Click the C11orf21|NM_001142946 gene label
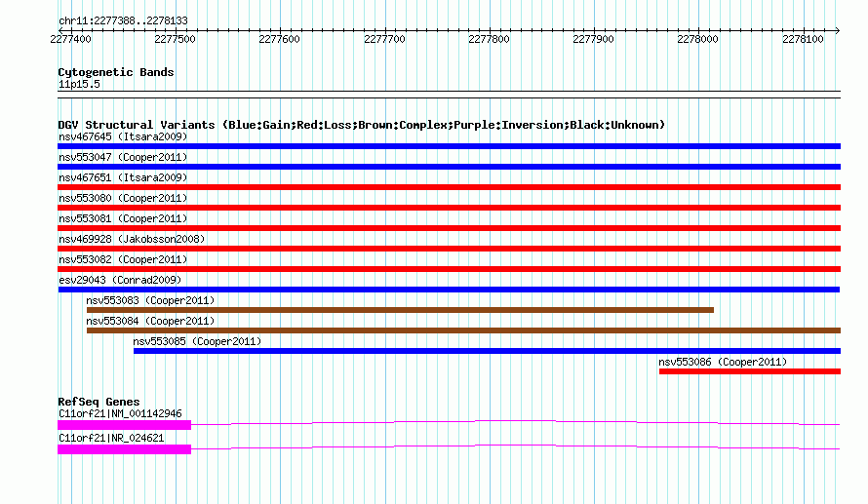 tap(120, 413)
